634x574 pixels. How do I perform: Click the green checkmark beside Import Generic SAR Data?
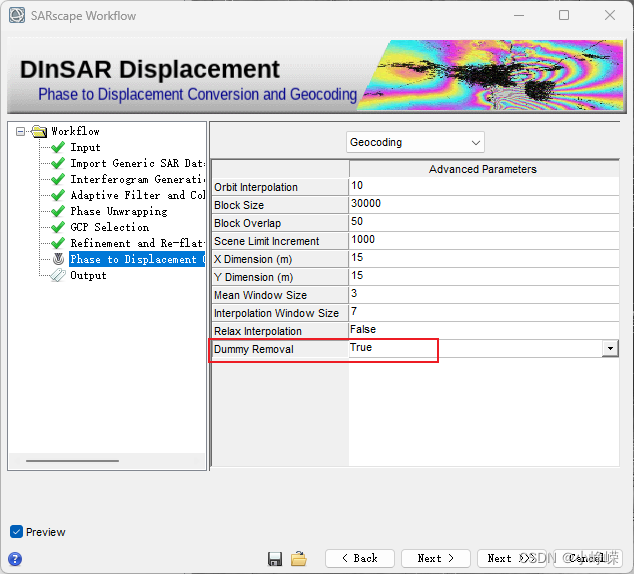[x=58, y=163]
